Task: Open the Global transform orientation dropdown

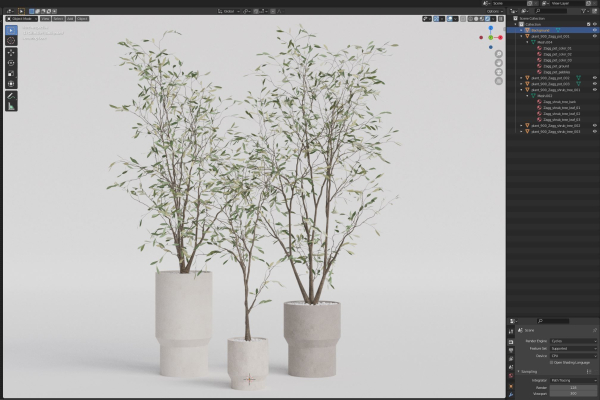Action: [229, 11]
